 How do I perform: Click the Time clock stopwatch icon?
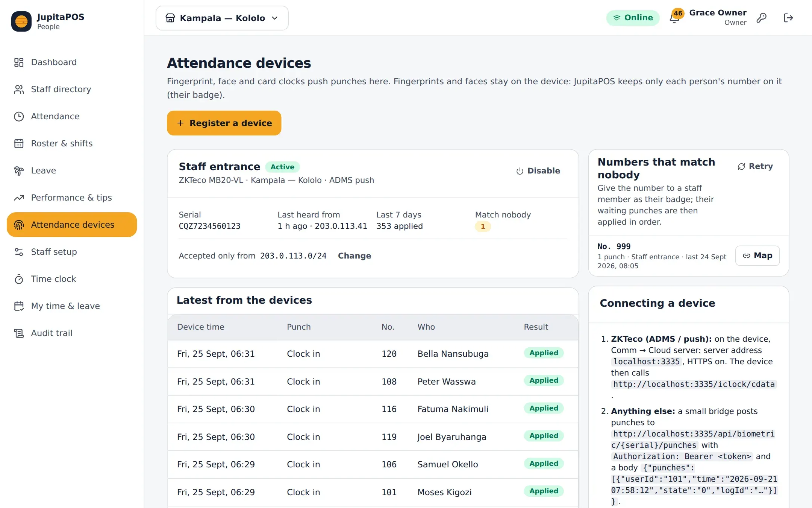click(19, 279)
